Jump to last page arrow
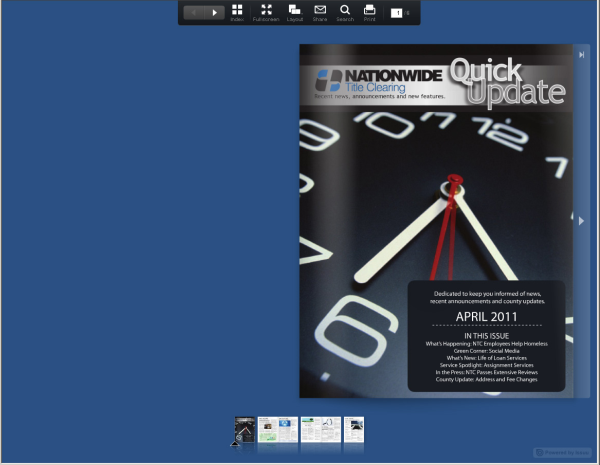Screen dimensions: 600x465 582,55
